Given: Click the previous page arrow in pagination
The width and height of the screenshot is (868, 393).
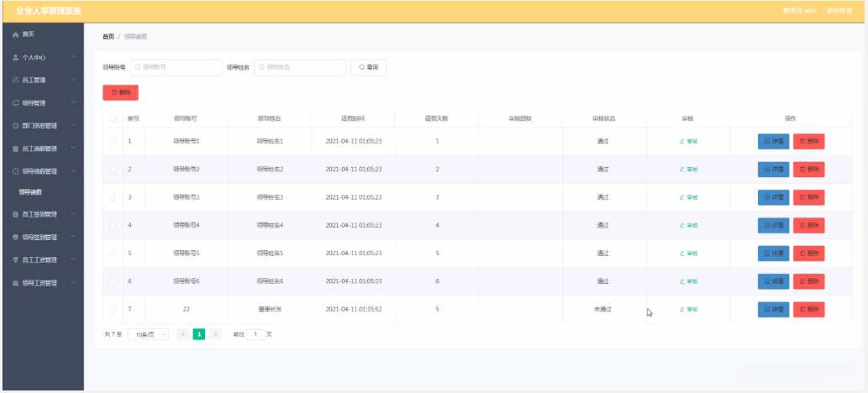Looking at the screenshot, I should [183, 334].
